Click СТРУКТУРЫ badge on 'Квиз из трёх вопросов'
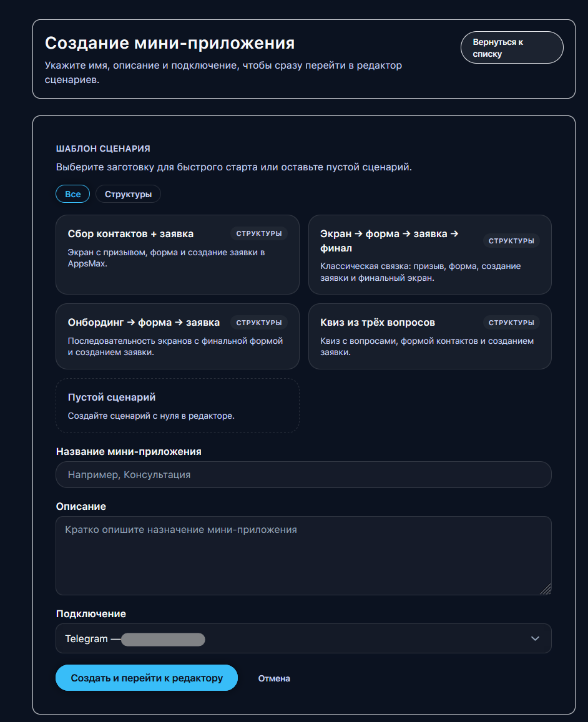 511,323
